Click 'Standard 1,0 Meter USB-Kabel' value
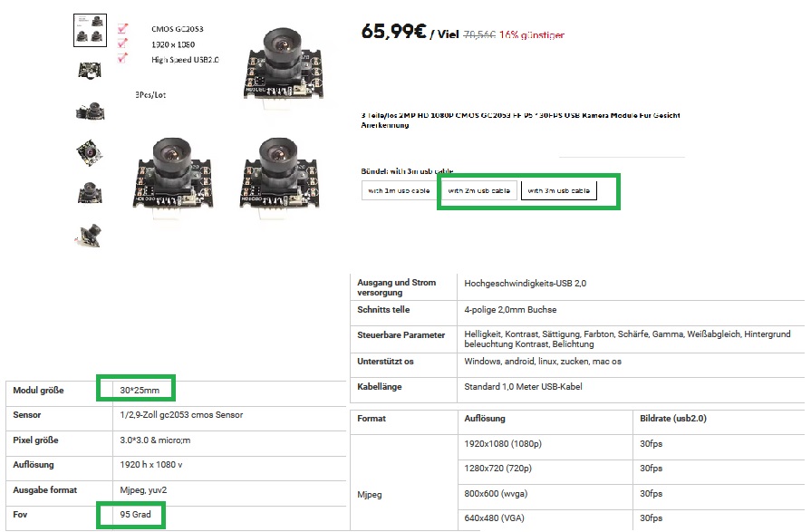Viewport: 811px width, 532px height. coord(524,387)
